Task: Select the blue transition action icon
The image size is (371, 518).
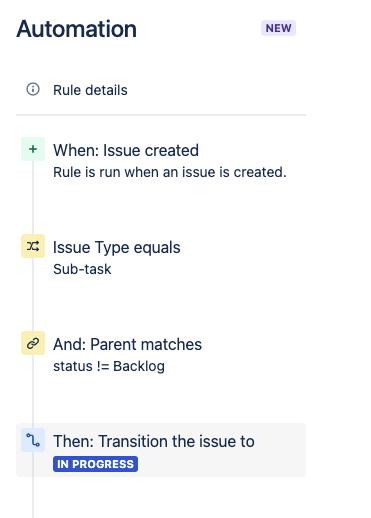Action: [x=33, y=440]
